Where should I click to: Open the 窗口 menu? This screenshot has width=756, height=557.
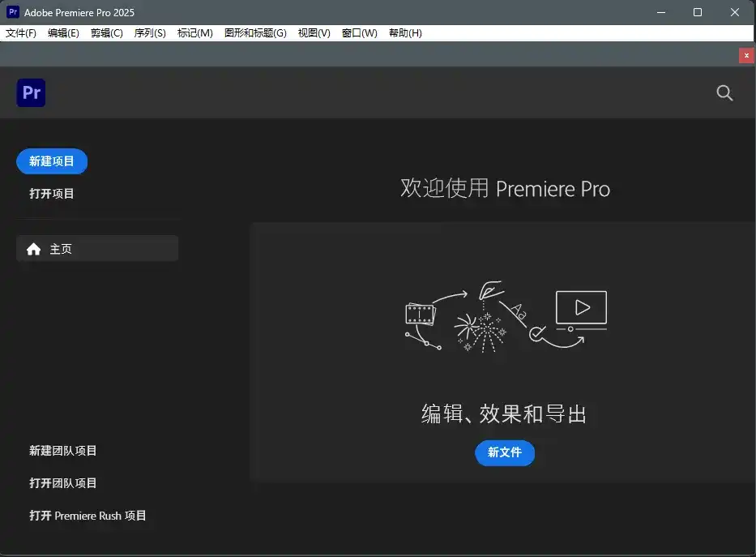[358, 32]
